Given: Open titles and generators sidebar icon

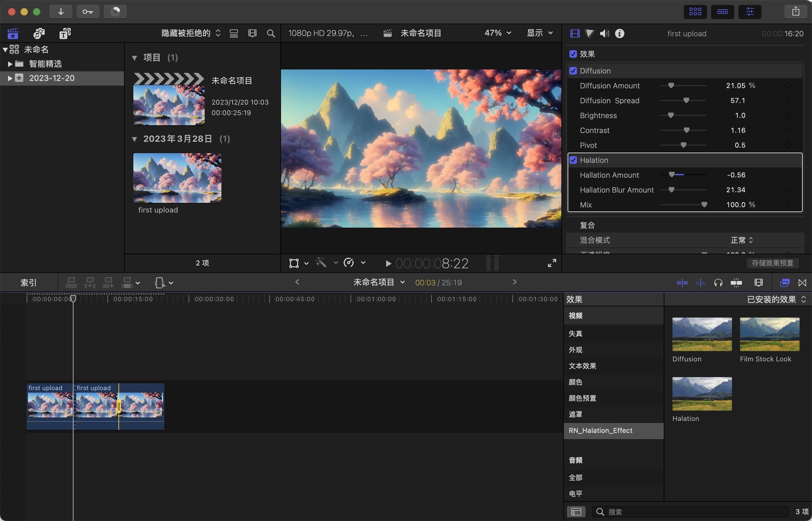Looking at the screenshot, I should pos(65,33).
